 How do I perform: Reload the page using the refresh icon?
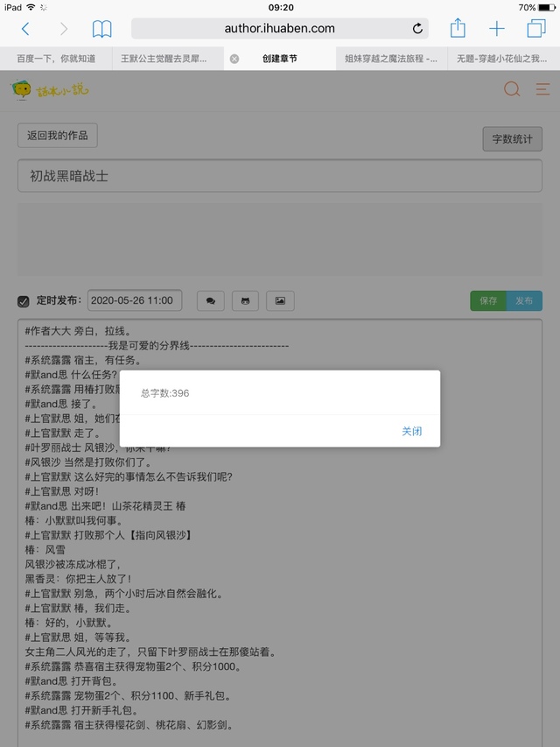pos(417,29)
